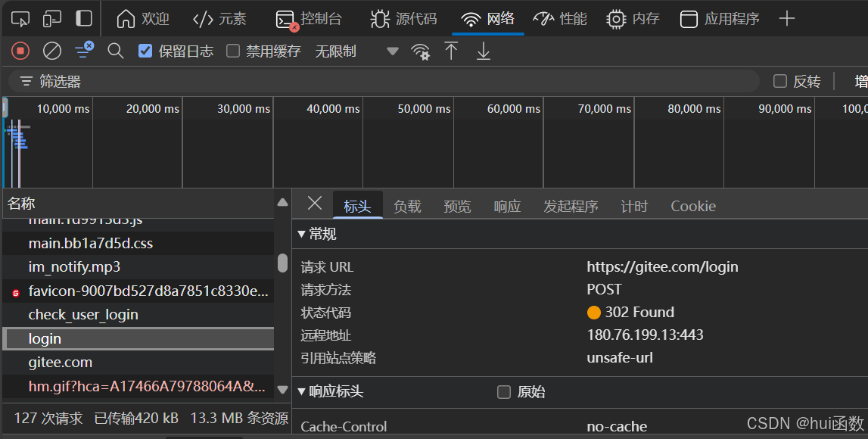Open the 控制台 console tab
The height and width of the screenshot is (439, 868).
[308, 19]
